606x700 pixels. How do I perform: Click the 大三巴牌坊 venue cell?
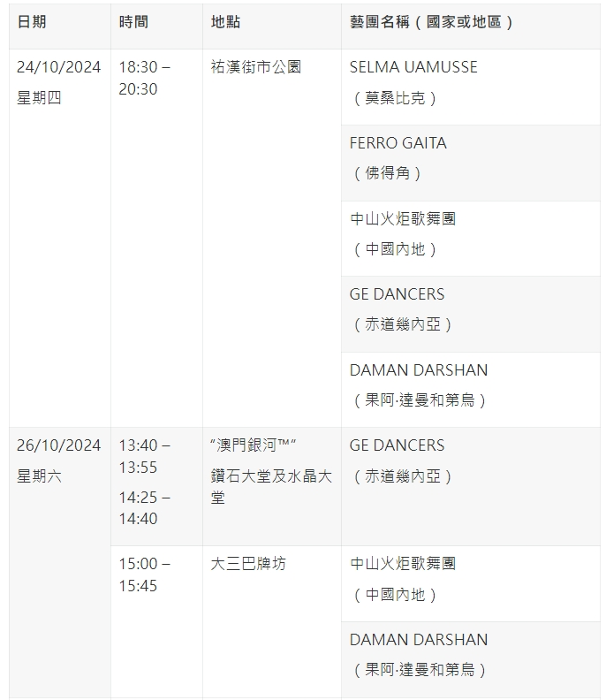(272, 622)
